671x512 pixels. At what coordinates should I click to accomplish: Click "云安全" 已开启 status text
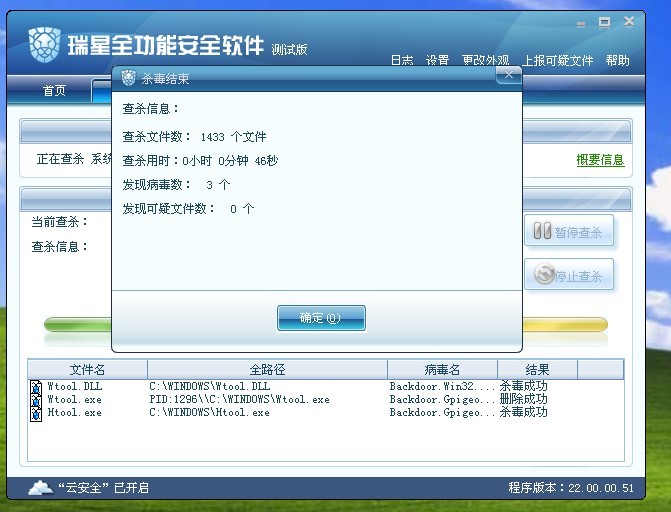coord(103,488)
